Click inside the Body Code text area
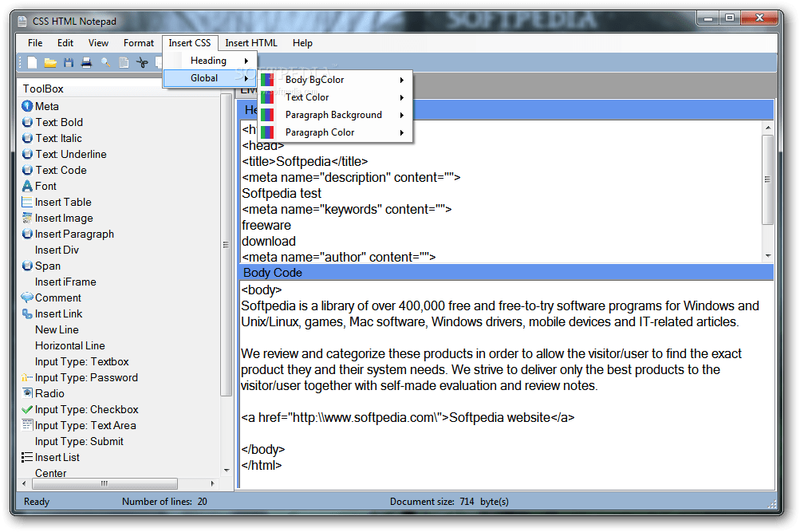 tap(506, 384)
